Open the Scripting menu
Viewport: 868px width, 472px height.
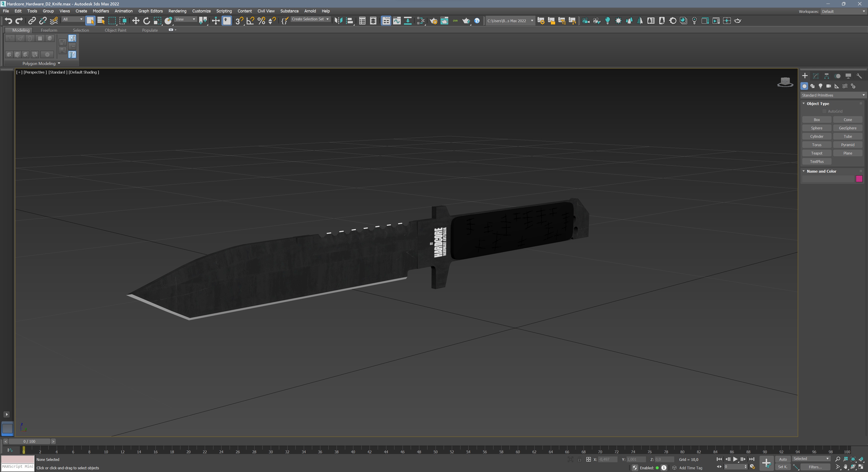pos(224,11)
